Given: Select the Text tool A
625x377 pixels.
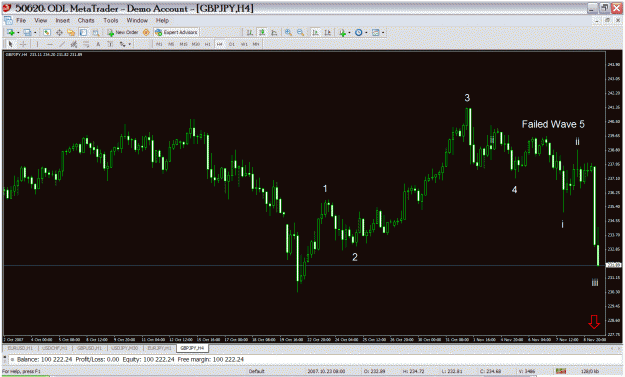Looking at the screenshot, I should click(98, 44).
